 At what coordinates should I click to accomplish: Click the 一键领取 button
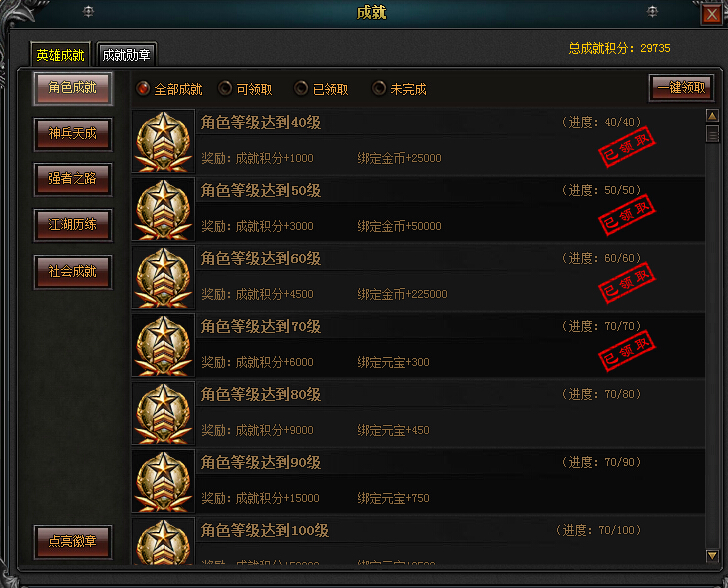point(681,88)
